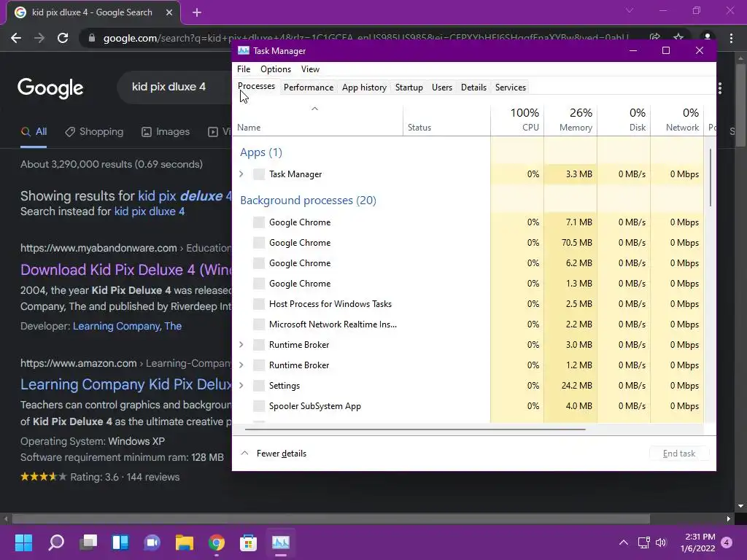Screen dimensions: 747x560
Task: Click sort arrow above Name column
Action: pyautogui.click(x=314, y=109)
